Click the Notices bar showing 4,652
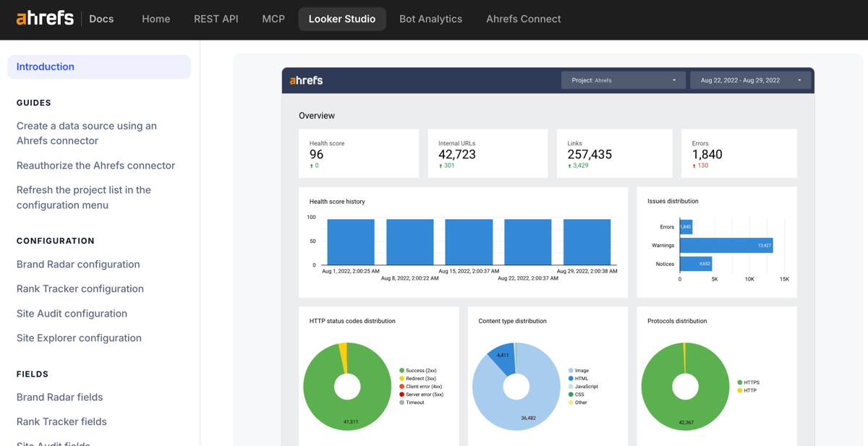868x446 pixels. point(696,264)
